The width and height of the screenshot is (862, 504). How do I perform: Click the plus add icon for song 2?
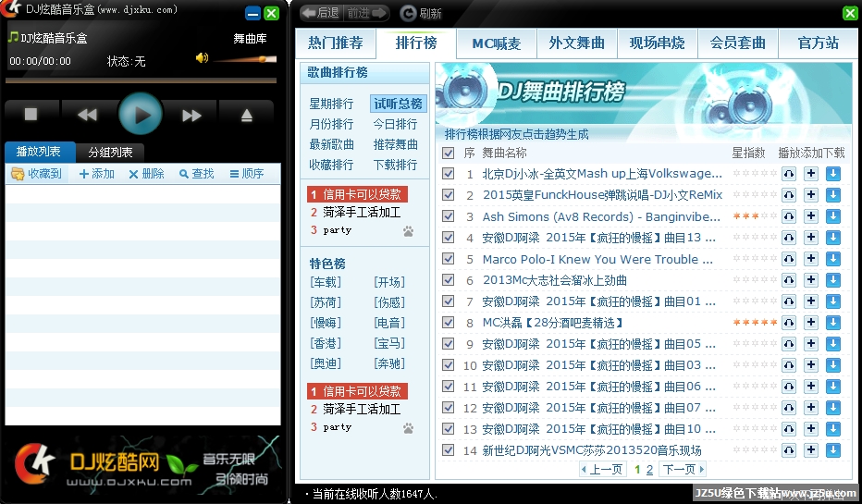tap(811, 195)
